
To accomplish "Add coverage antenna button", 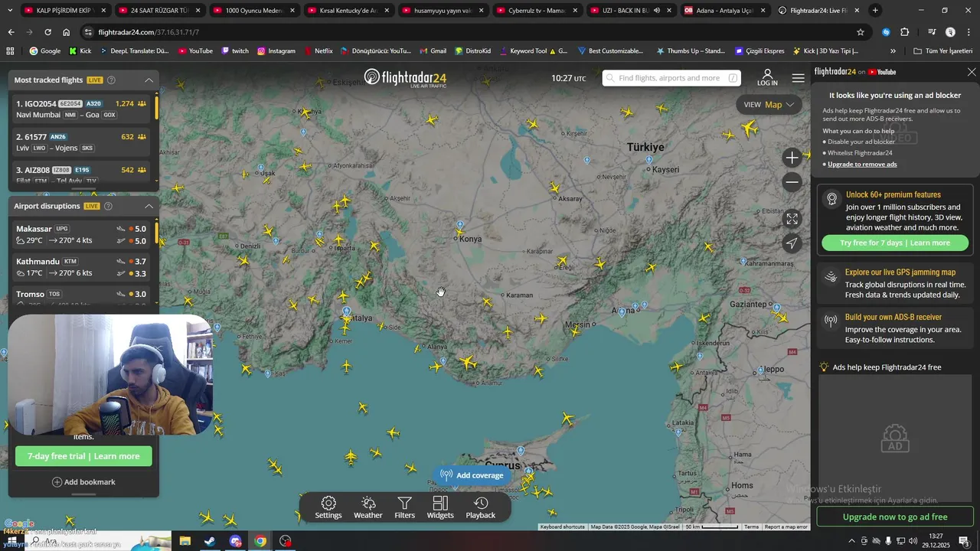I will pyautogui.click(x=472, y=475).
